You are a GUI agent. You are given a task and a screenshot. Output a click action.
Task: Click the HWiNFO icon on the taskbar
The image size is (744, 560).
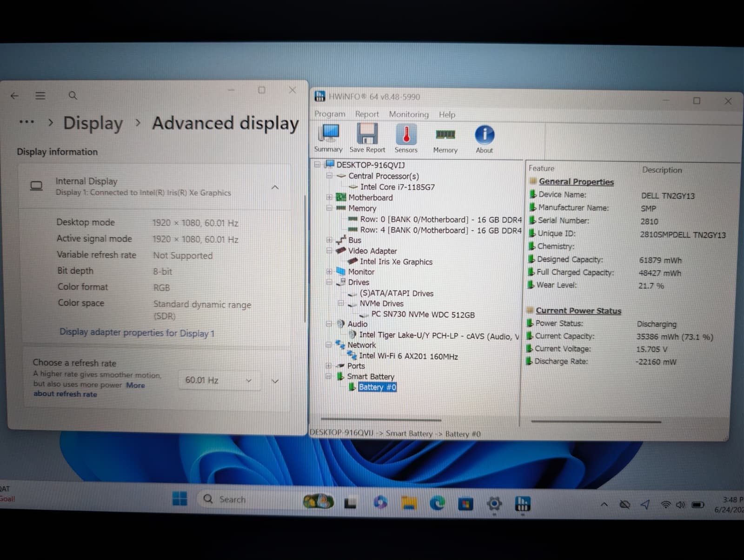[523, 504]
